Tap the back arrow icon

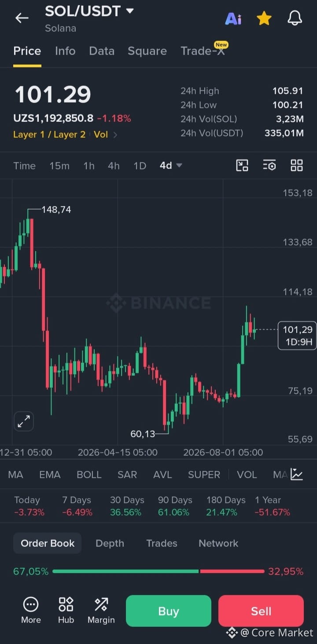[22, 18]
